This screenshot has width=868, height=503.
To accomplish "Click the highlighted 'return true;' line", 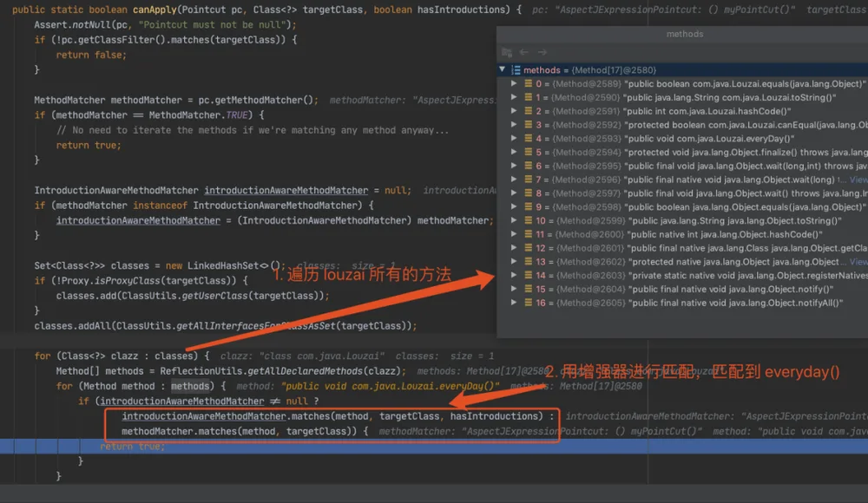I will coord(434,447).
